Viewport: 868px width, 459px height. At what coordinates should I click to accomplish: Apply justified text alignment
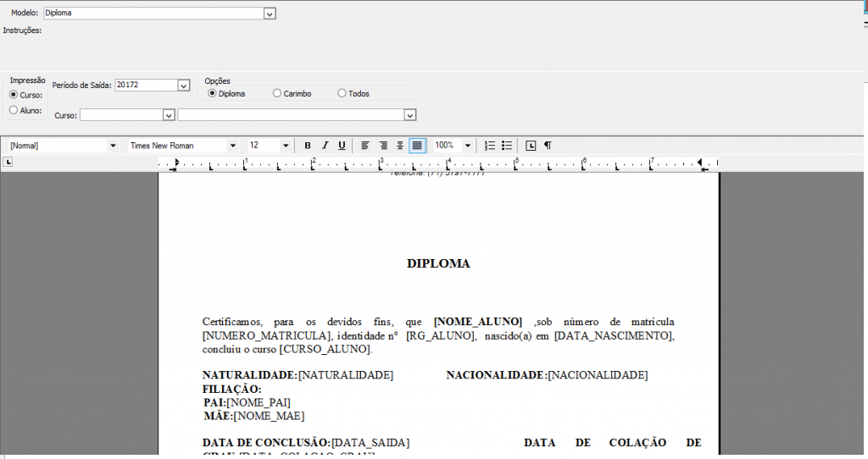417,146
